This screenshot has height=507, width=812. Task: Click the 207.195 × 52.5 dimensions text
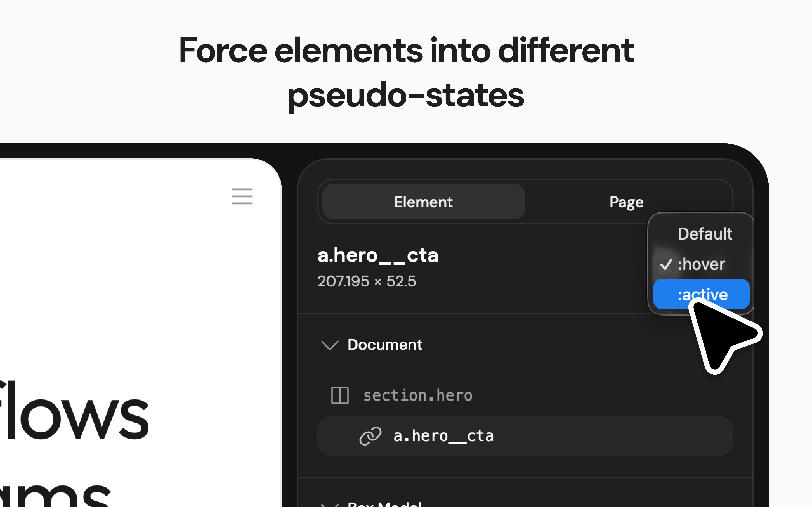(366, 281)
